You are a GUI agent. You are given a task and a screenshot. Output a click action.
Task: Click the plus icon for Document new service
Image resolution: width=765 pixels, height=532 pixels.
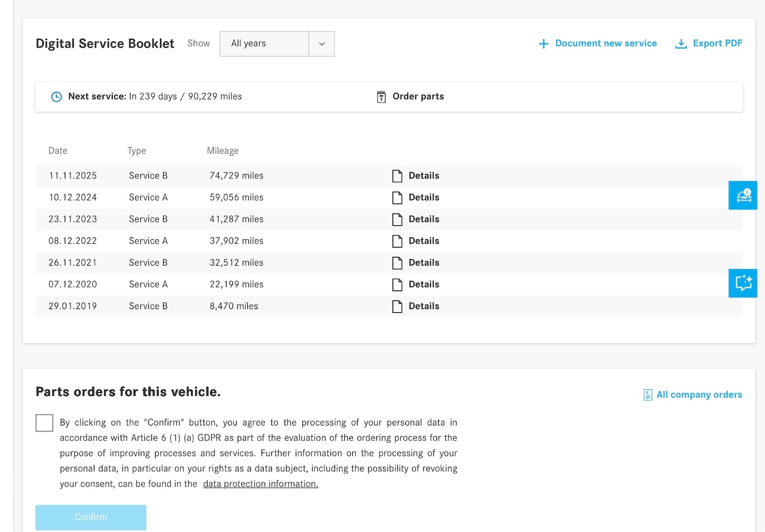[544, 44]
